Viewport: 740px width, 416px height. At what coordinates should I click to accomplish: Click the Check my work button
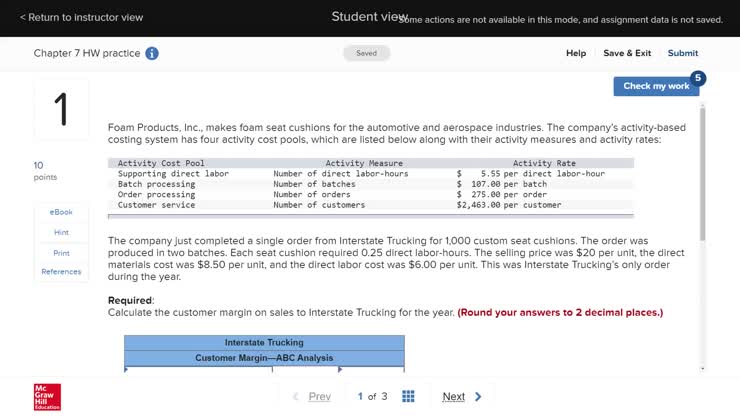pos(656,86)
